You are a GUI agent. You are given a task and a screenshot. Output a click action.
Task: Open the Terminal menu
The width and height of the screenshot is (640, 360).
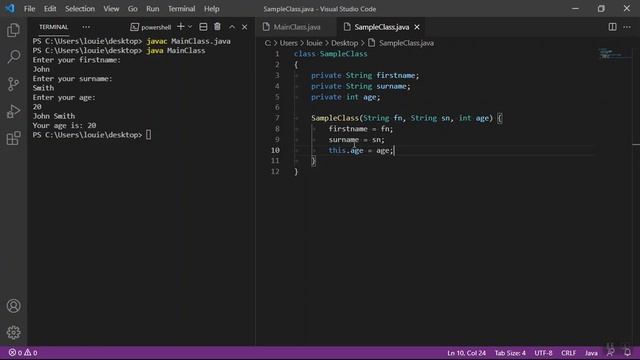(181, 9)
